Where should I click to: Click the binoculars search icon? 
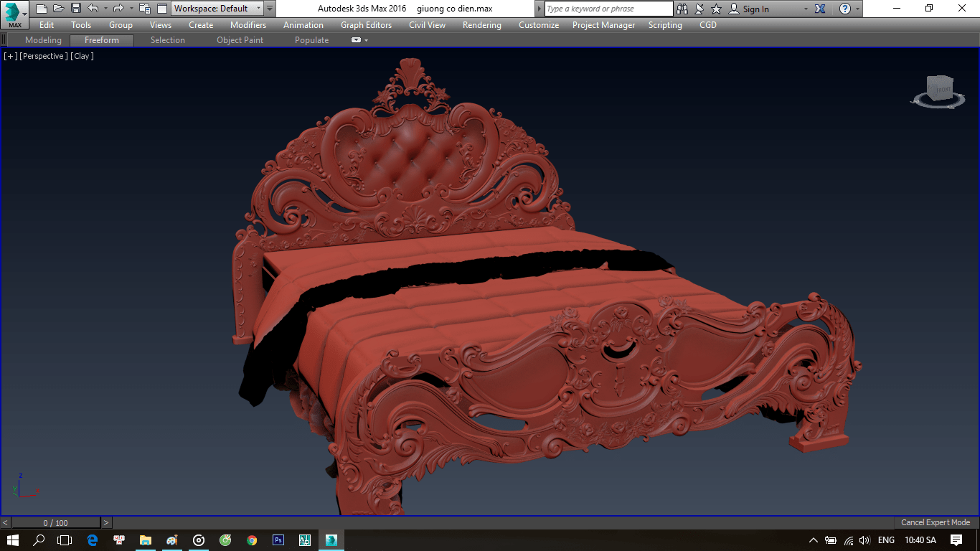click(x=682, y=9)
